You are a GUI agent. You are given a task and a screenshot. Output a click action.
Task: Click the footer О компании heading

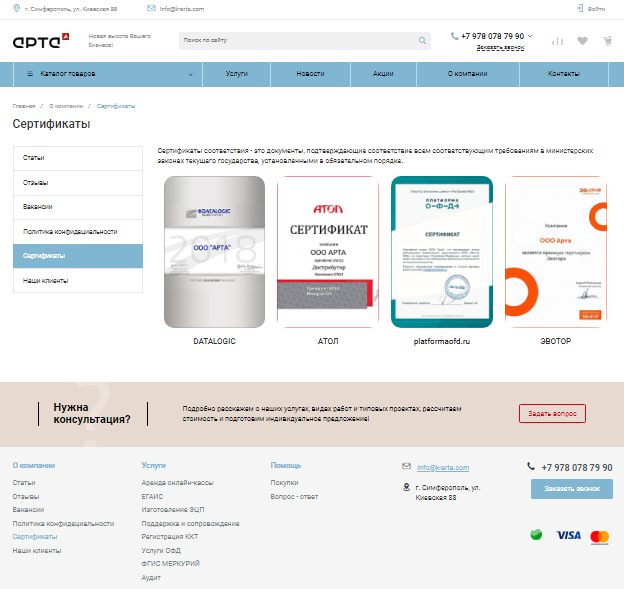34,466
